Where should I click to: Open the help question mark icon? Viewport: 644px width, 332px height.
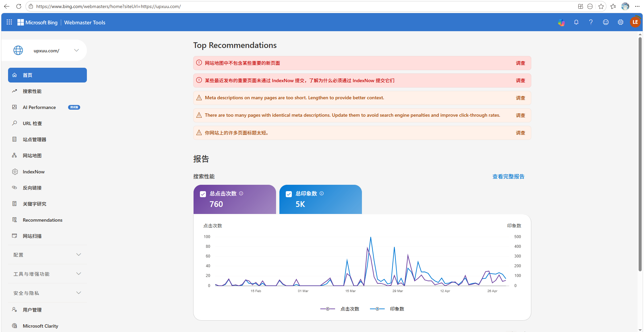tap(591, 22)
